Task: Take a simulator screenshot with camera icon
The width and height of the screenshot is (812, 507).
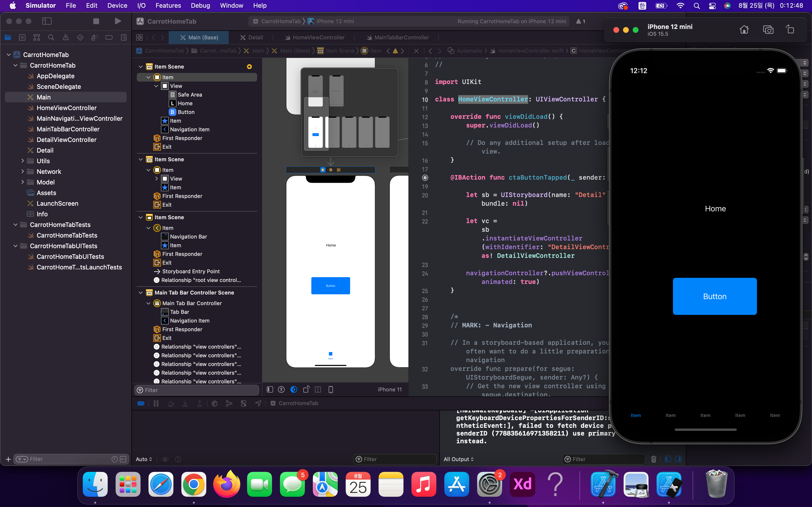Action: click(768, 30)
